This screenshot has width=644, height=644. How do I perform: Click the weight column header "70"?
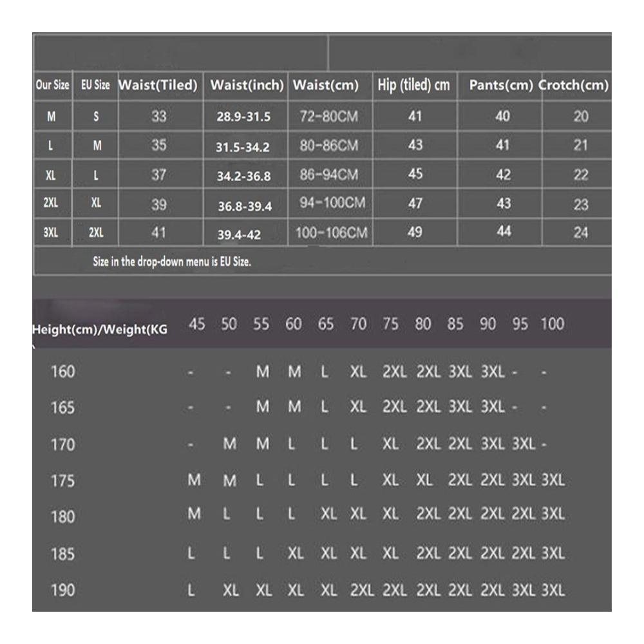(x=358, y=324)
